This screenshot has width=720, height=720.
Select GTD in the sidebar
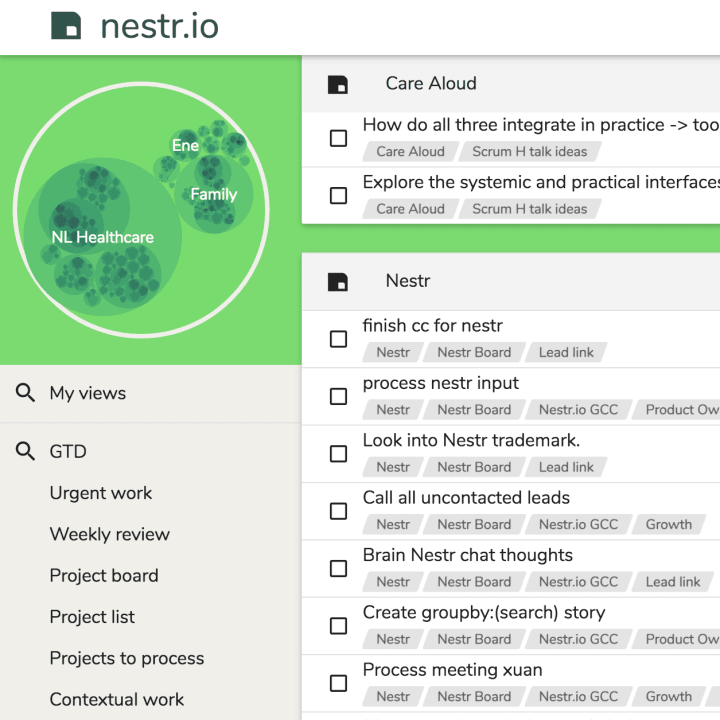point(68,451)
